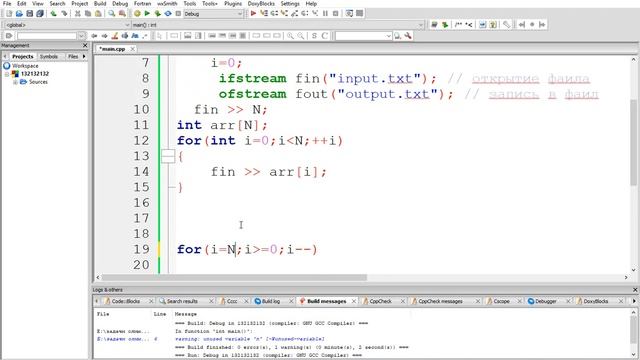The height and width of the screenshot is (360, 640).
Task: Click the Redo arrow icon
Action: click(x=64, y=13)
